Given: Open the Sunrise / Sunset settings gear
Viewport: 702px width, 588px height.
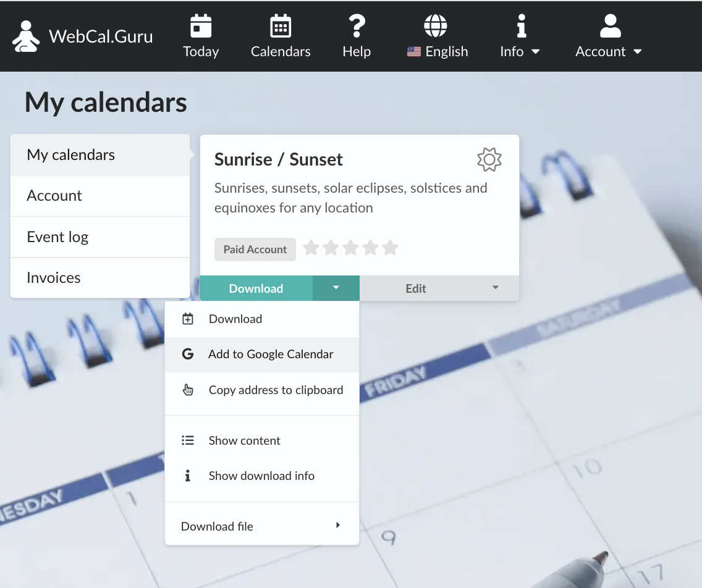Looking at the screenshot, I should pyautogui.click(x=489, y=159).
